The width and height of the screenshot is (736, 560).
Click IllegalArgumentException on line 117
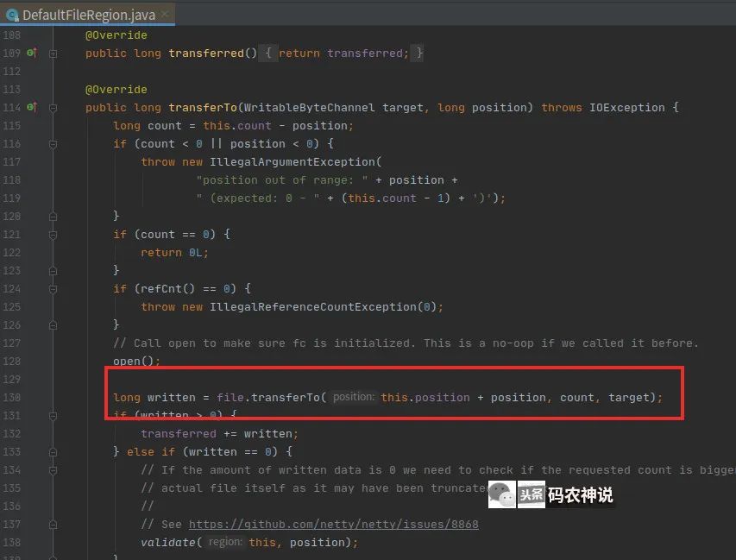[x=293, y=162]
